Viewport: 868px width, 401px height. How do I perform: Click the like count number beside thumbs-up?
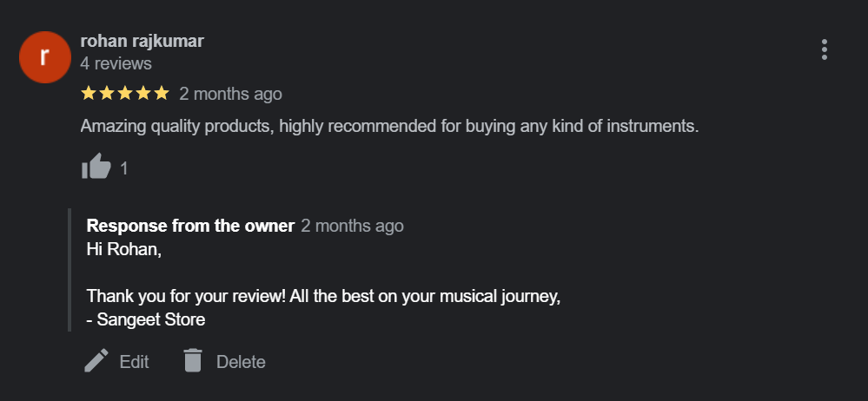(x=124, y=168)
